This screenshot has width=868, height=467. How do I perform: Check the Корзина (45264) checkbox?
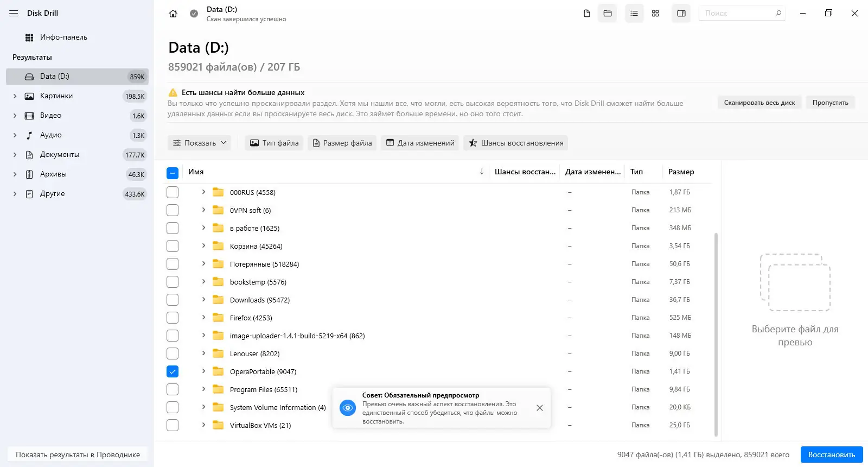(x=173, y=246)
